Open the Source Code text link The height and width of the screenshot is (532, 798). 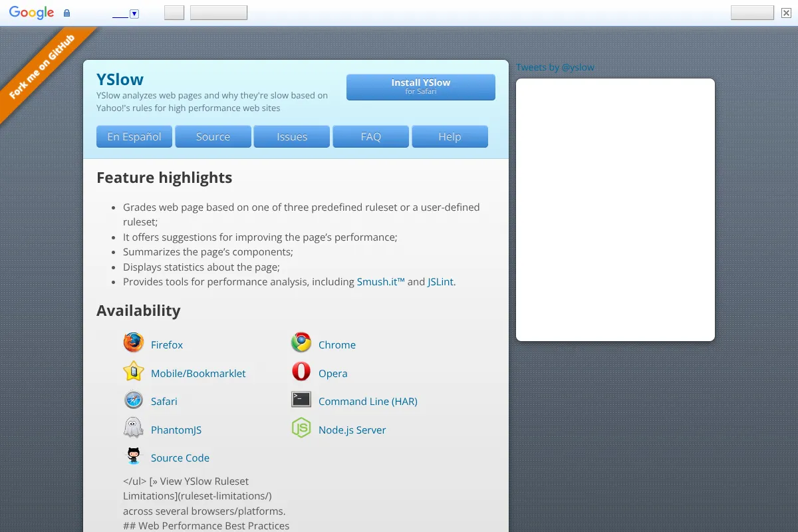[x=180, y=458]
